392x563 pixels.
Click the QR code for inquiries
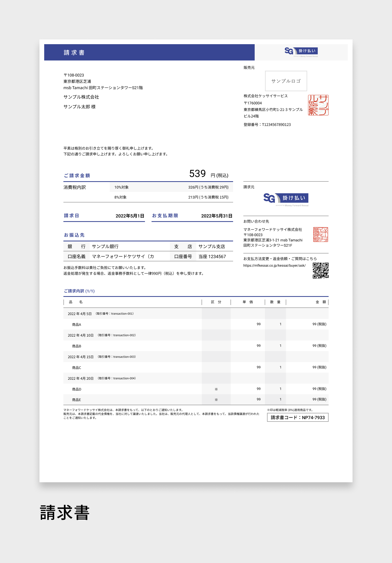tap(321, 270)
